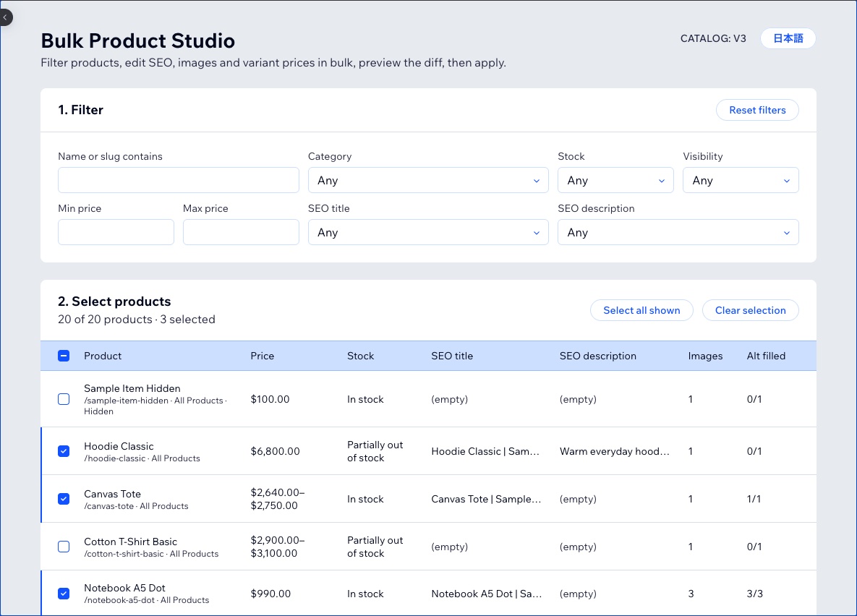Click the /hoodie-classic slug text

tap(115, 458)
